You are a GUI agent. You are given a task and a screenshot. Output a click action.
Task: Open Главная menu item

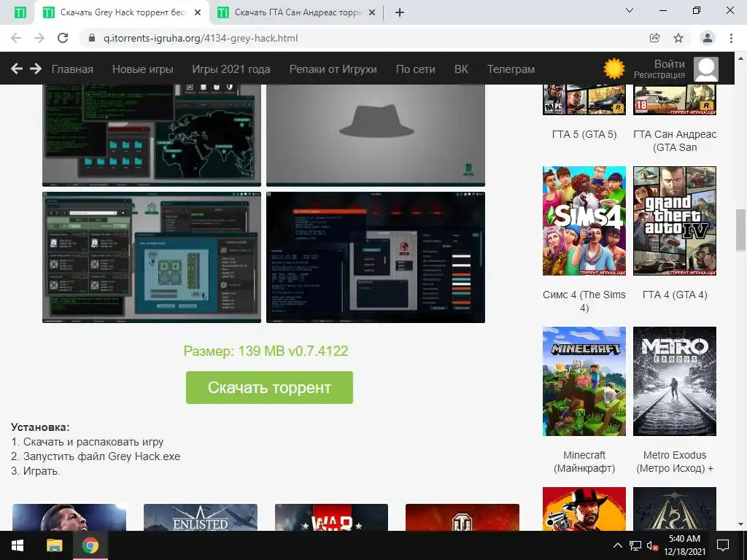72,69
